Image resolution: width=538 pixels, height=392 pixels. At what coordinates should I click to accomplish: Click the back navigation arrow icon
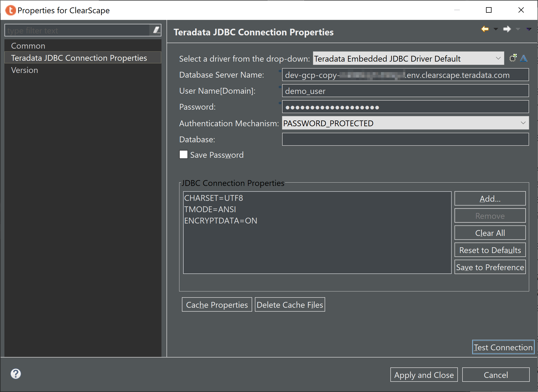[x=485, y=29]
